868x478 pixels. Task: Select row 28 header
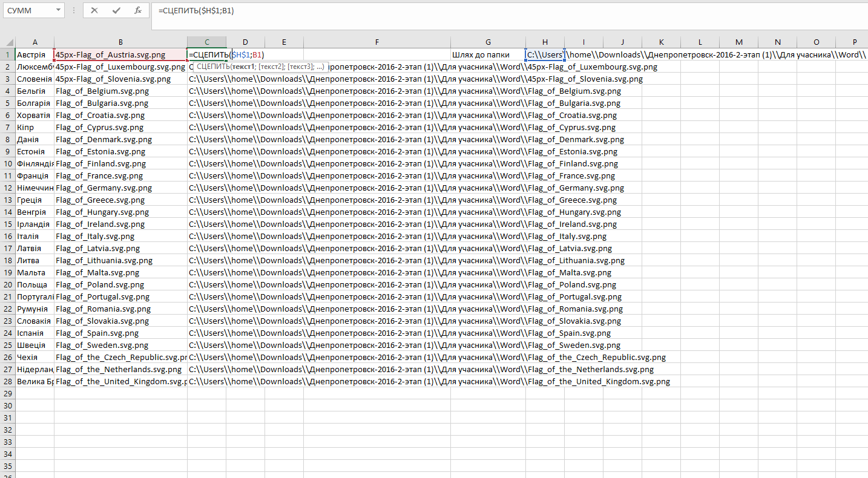click(8, 382)
